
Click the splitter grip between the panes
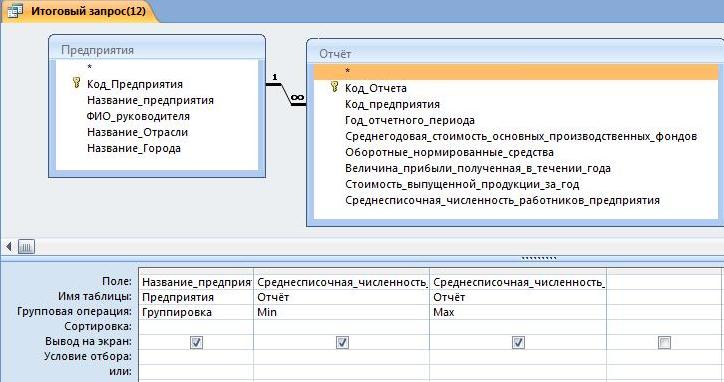click(x=539, y=258)
